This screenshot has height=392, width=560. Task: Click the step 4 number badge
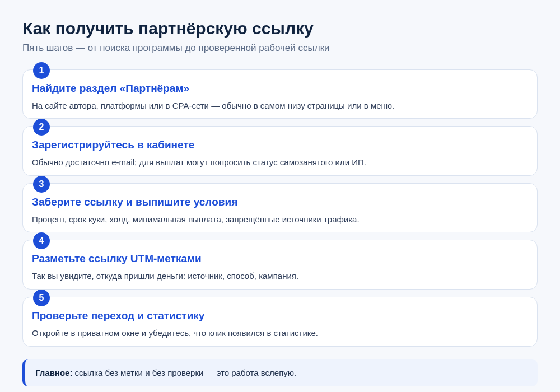[41, 241]
